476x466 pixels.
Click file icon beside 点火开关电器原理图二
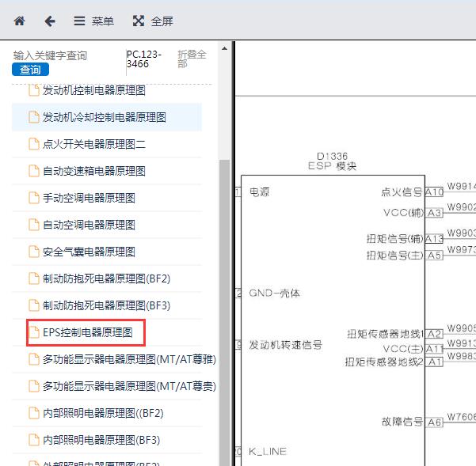tap(34, 144)
